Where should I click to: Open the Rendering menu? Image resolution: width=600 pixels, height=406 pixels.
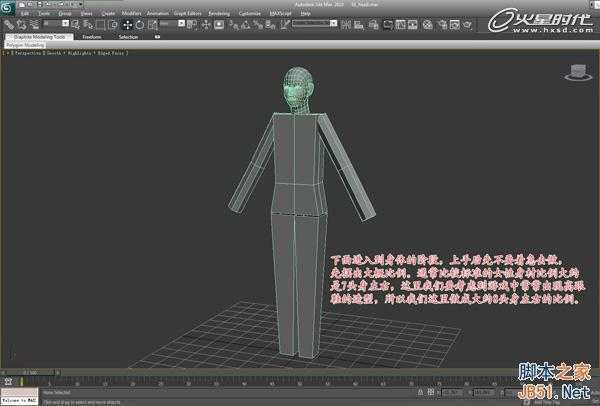[x=219, y=13]
